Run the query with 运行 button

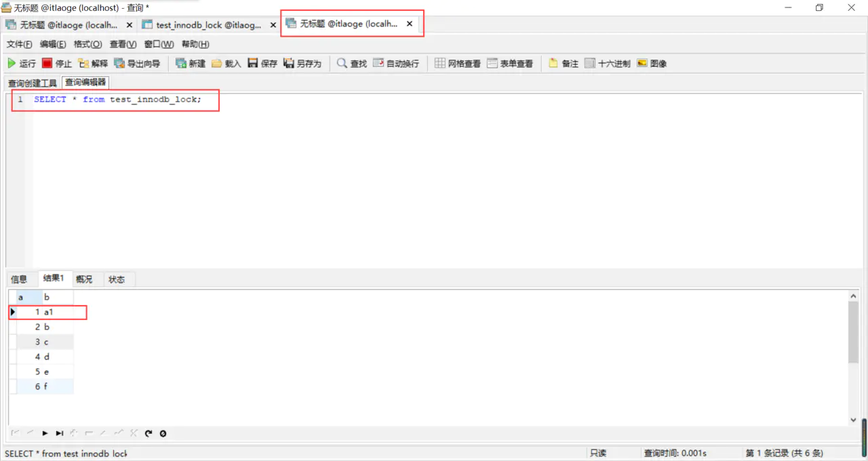click(x=21, y=63)
